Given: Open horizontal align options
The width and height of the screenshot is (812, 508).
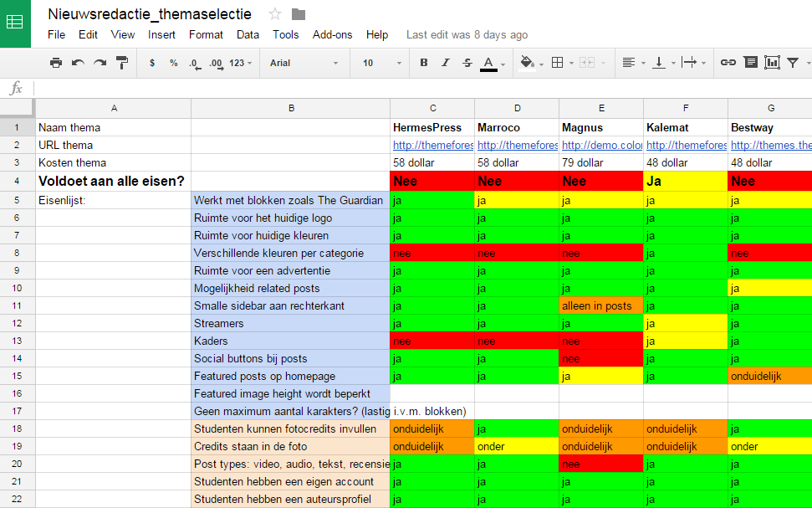Looking at the screenshot, I should click(x=628, y=63).
